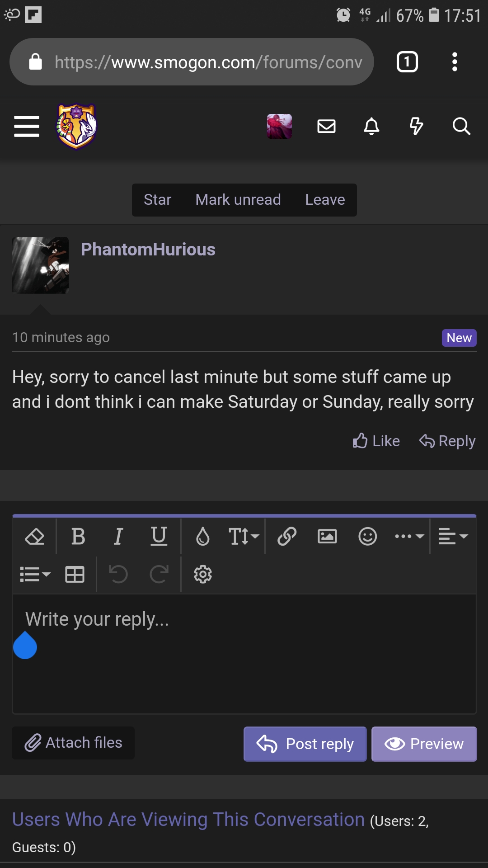Insert a table into the reply

point(74,574)
